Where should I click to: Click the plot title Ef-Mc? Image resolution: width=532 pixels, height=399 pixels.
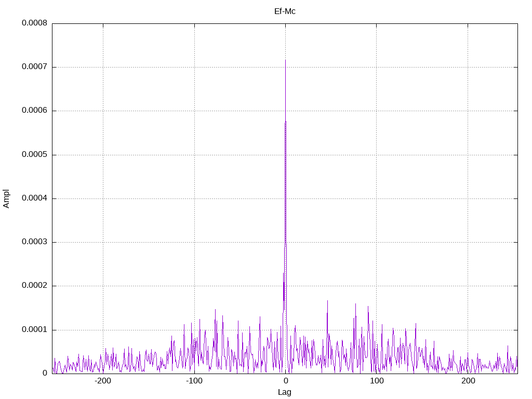point(285,11)
